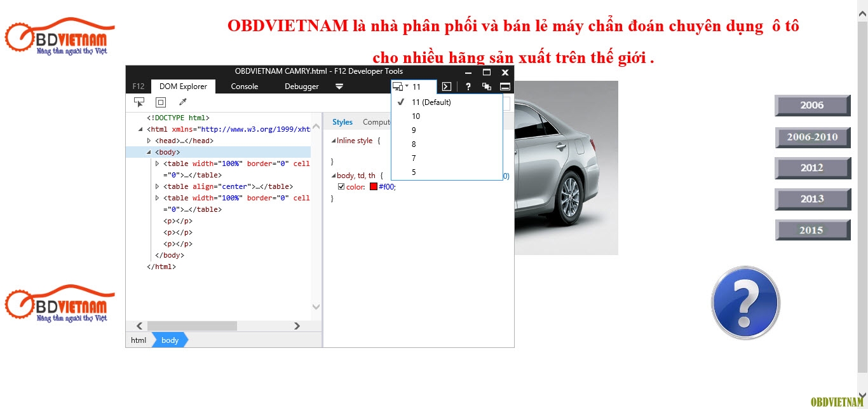The image size is (868, 409).
Task: Click the F12 label tab
Action: [139, 87]
